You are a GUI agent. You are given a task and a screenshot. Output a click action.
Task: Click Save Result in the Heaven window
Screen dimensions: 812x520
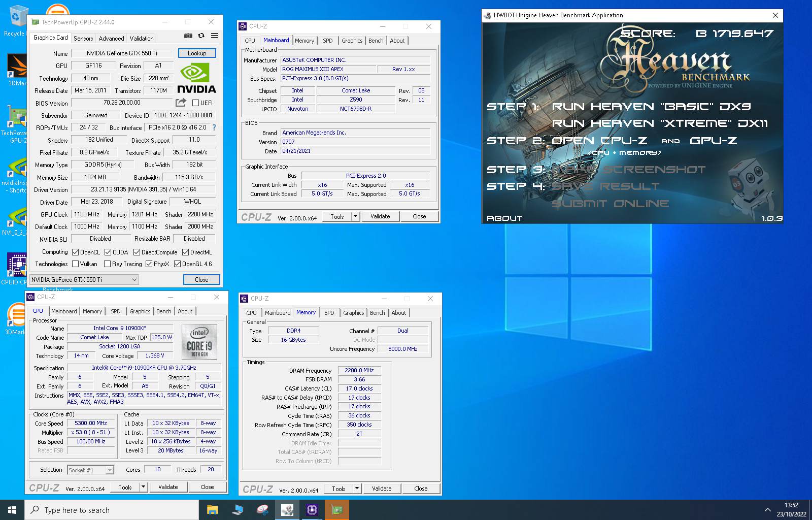(605, 186)
